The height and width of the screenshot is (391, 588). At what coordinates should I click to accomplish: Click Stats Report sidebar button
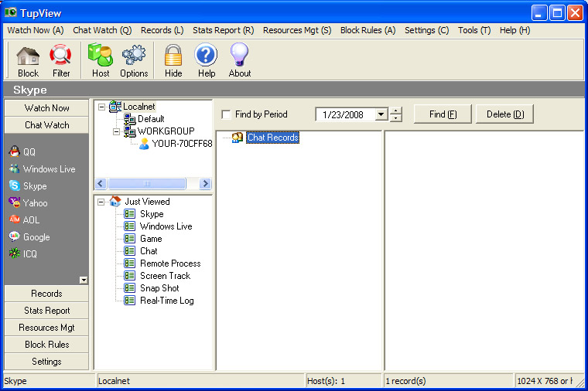click(x=47, y=310)
